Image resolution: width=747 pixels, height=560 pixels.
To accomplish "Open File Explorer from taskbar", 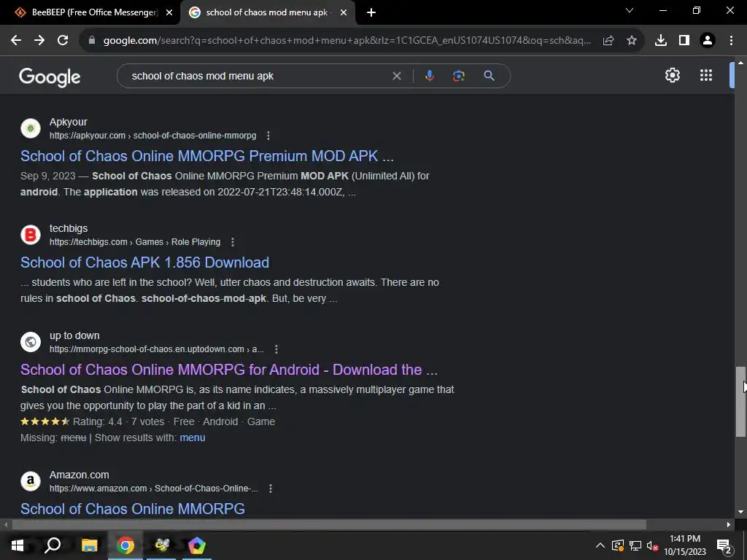I will pyautogui.click(x=89, y=545).
